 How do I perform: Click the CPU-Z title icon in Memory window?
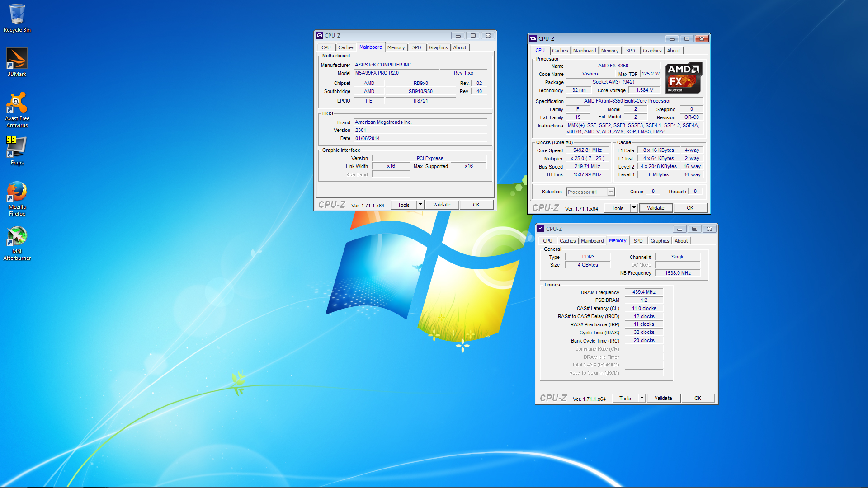541,229
